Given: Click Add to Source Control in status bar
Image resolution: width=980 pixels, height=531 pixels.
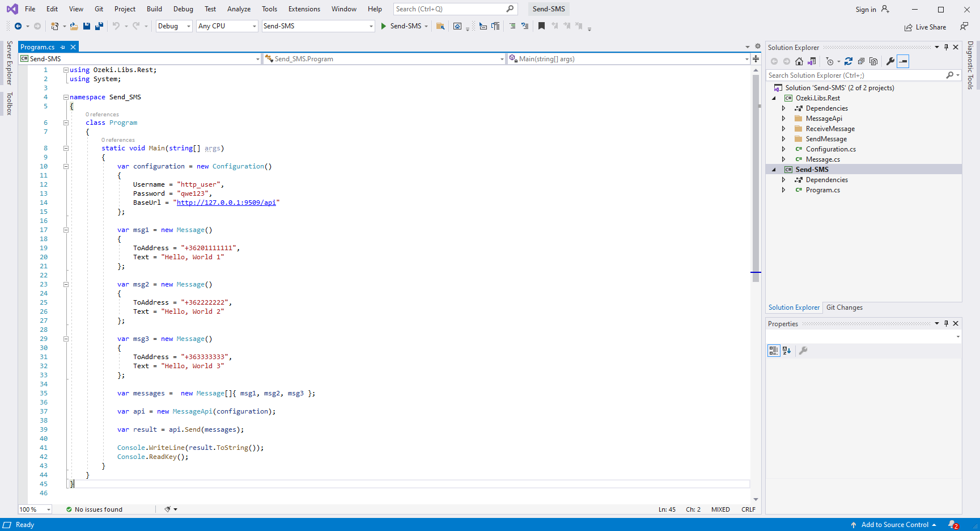Looking at the screenshot, I should [x=894, y=525].
